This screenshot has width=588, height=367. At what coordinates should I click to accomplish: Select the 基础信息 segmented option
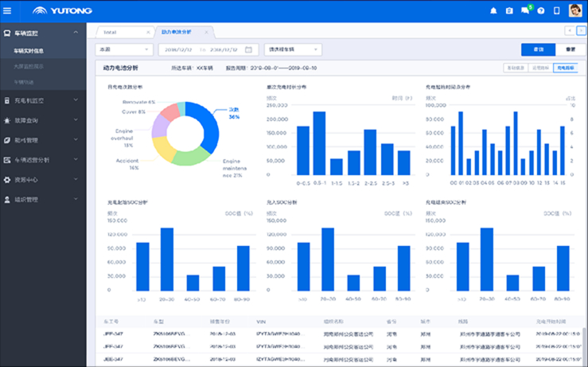(517, 68)
